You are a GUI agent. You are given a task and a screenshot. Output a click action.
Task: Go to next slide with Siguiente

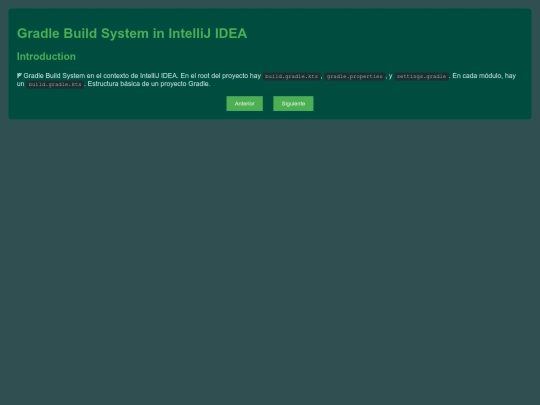click(293, 104)
